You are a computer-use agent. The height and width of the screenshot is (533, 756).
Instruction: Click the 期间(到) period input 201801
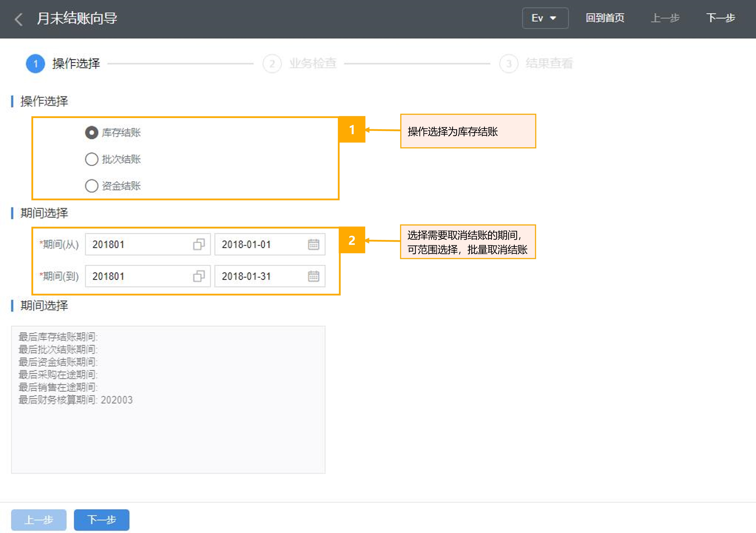pos(147,276)
